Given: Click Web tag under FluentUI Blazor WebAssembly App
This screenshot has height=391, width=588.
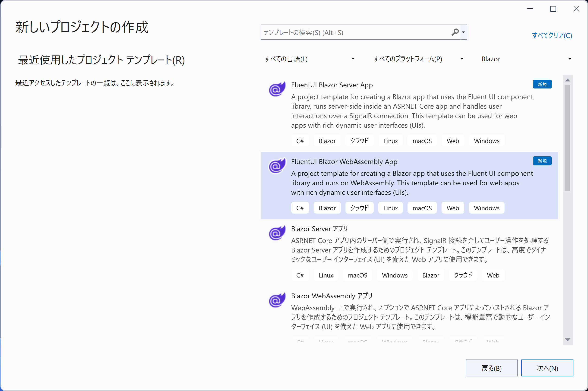Looking at the screenshot, I should [x=453, y=208].
